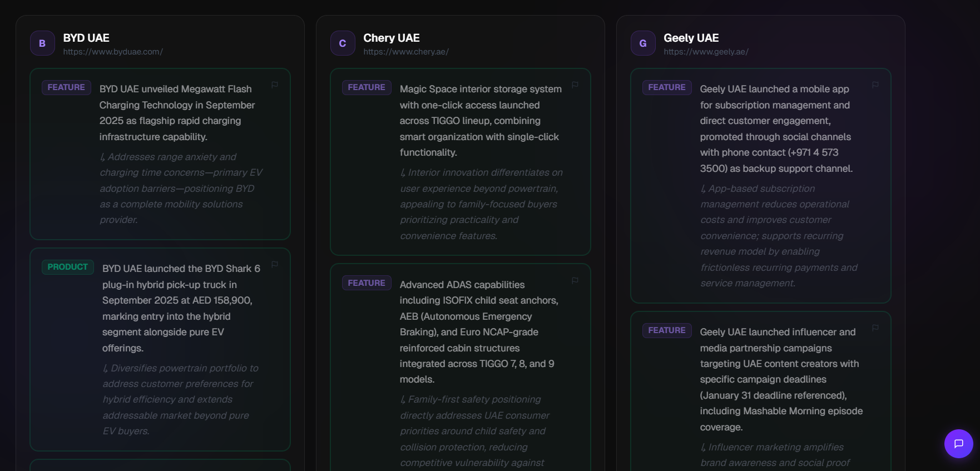This screenshot has height=471, width=980.
Task: Flag the BYD Shark 6 product card
Action: coord(275,265)
